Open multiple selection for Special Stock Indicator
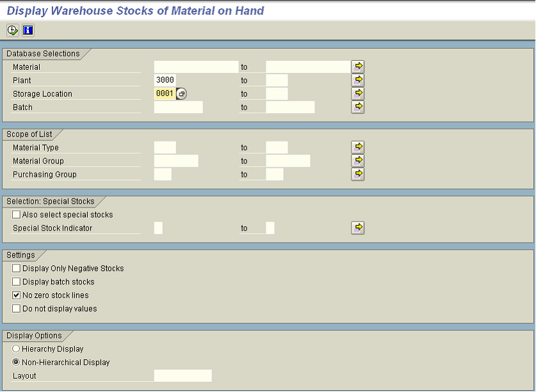The height and width of the screenshot is (392, 536). pyautogui.click(x=358, y=228)
